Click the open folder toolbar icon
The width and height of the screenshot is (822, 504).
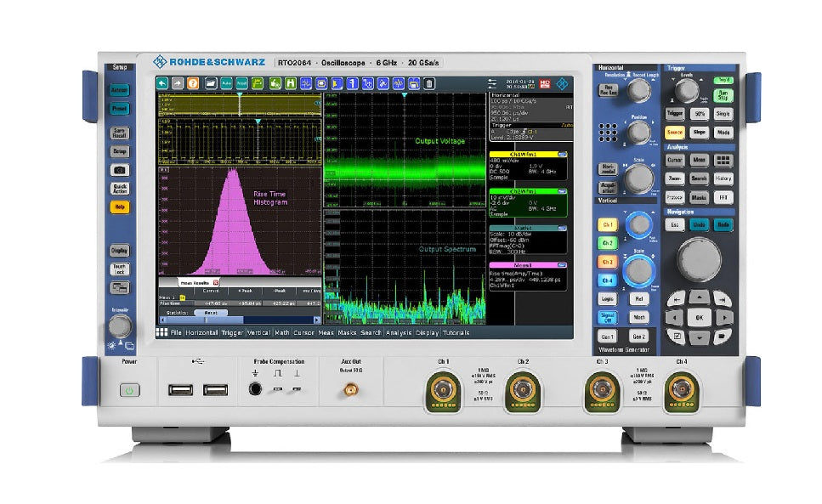pyautogui.click(x=211, y=83)
